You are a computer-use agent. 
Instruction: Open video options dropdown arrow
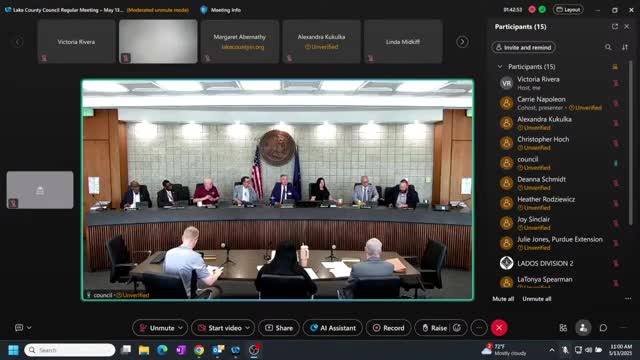(x=248, y=328)
